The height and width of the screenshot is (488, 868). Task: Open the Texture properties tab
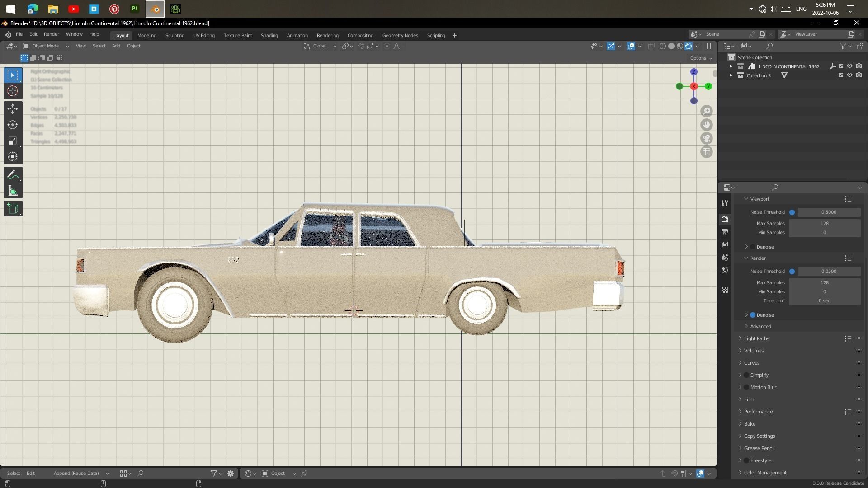point(725,290)
